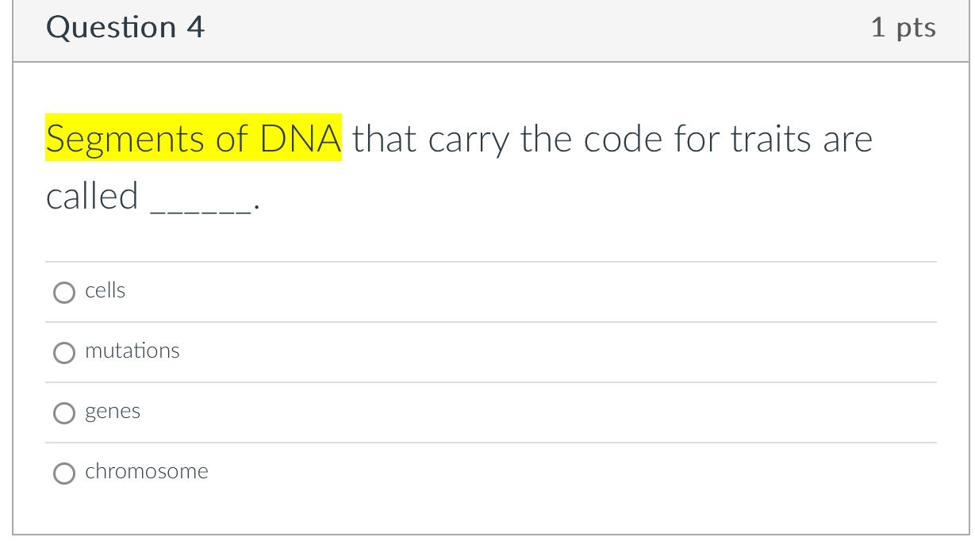
Task: Click the highlighted word 'DNA'
Action: click(301, 139)
